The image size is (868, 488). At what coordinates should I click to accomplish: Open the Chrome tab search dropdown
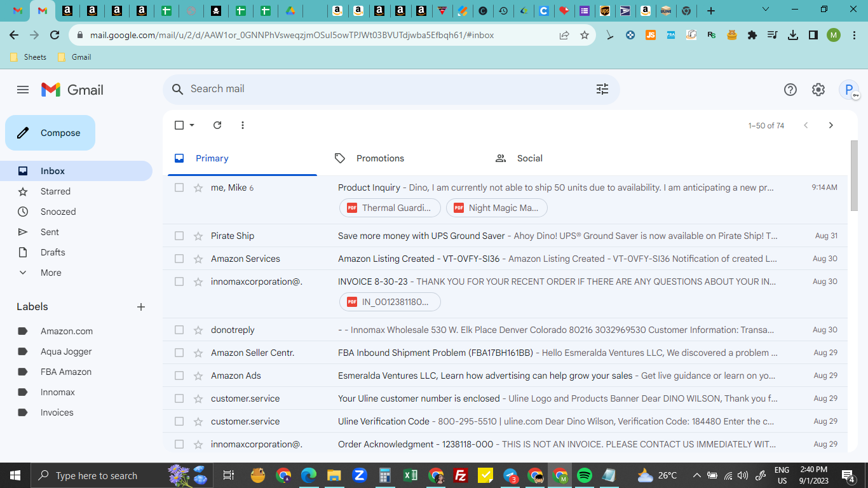pos(766,10)
